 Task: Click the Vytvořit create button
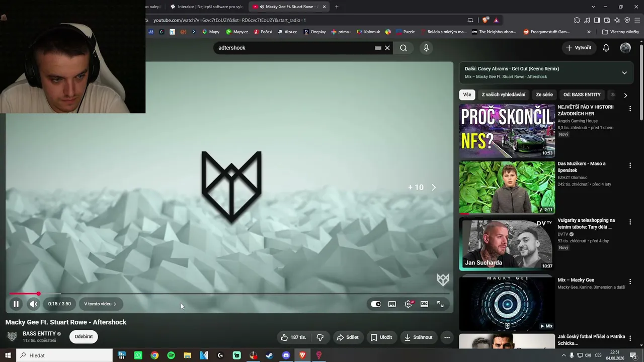tap(579, 48)
